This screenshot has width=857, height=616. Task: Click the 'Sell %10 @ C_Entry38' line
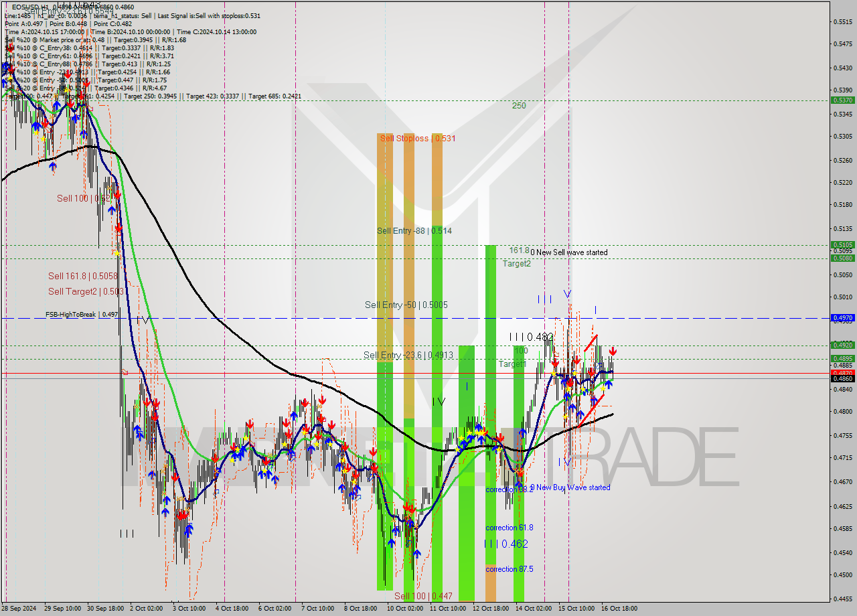coord(89,48)
